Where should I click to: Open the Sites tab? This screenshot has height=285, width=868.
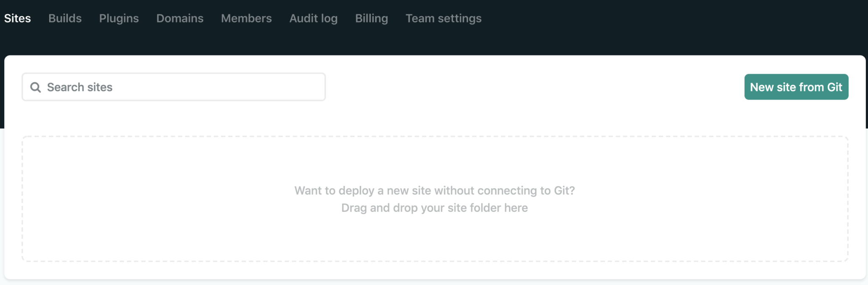click(17, 19)
